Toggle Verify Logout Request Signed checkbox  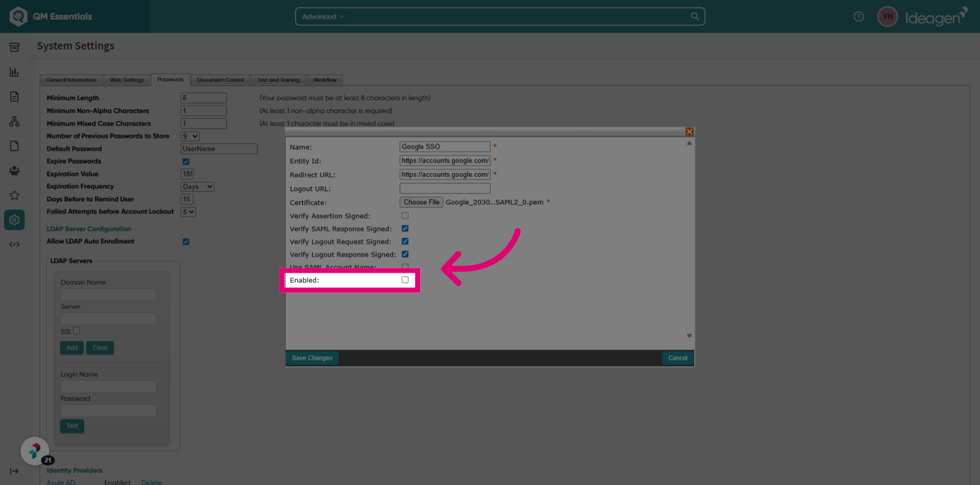[x=405, y=241]
